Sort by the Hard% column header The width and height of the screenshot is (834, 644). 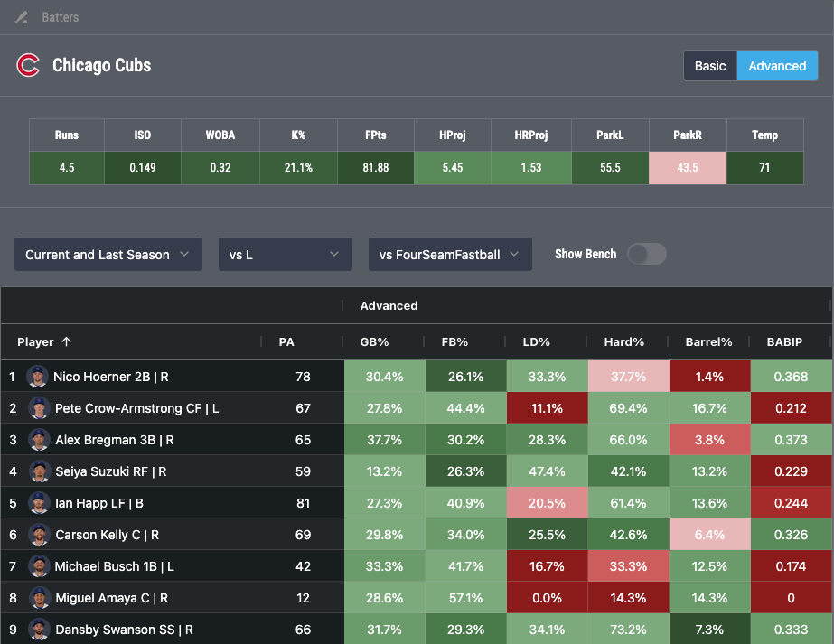(x=623, y=342)
